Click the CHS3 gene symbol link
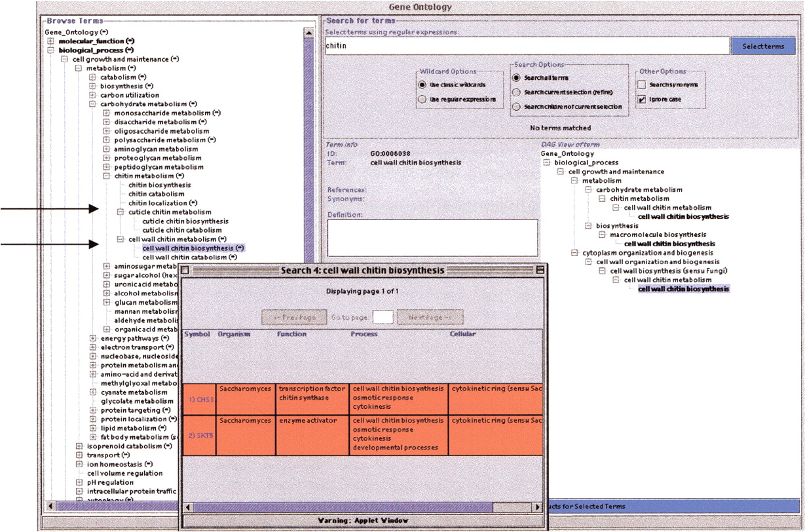 [200, 399]
